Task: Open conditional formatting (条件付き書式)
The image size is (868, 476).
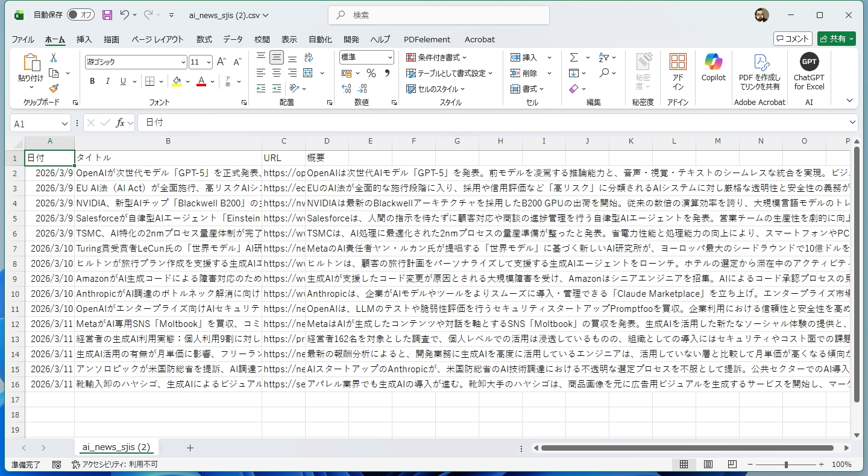Action: tap(436, 57)
